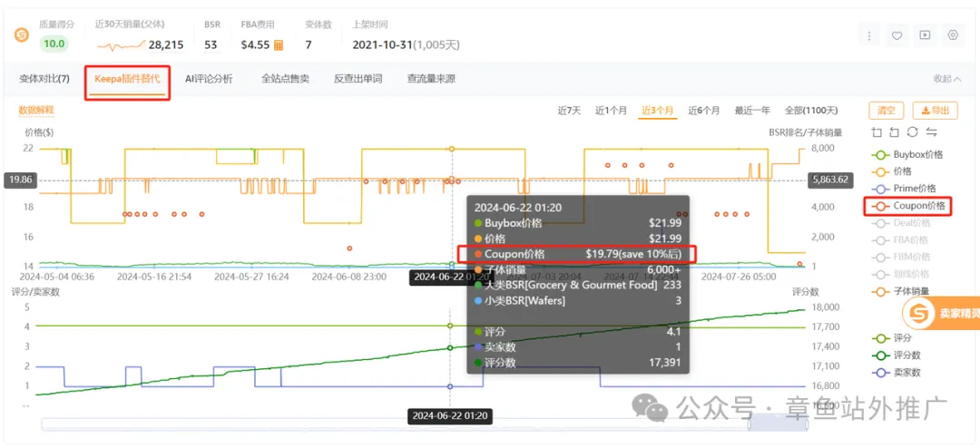Image resolution: width=980 pixels, height=448 pixels.
Task: Toggle the 子体销量 legend series
Action: tap(900, 290)
